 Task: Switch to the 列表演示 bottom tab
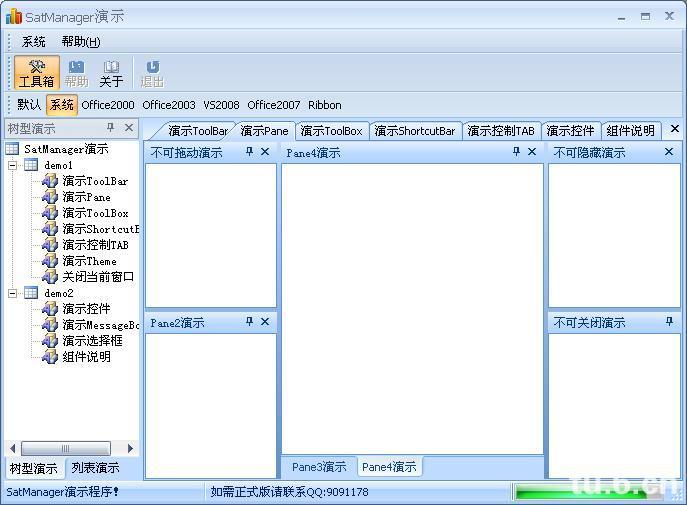(x=95, y=468)
